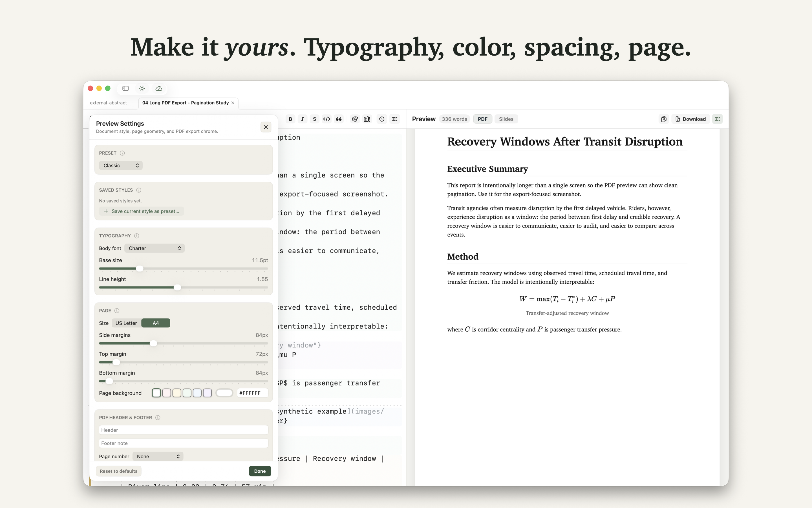The height and width of the screenshot is (508, 812).
Task: Click the 336 words count badge
Action: tap(454, 119)
